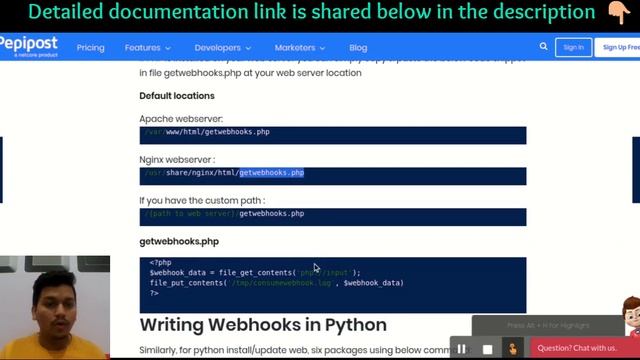
Task: Click the custom path label text
Action: point(202,200)
